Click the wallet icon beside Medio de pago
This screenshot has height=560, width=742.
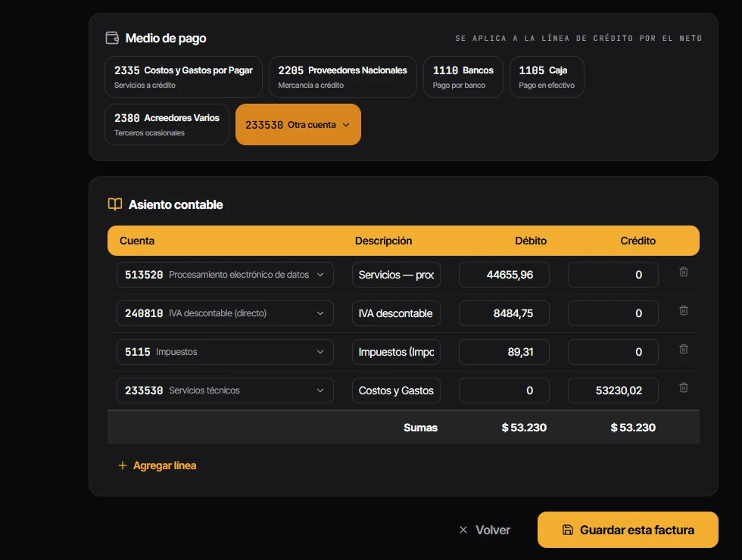coord(112,38)
